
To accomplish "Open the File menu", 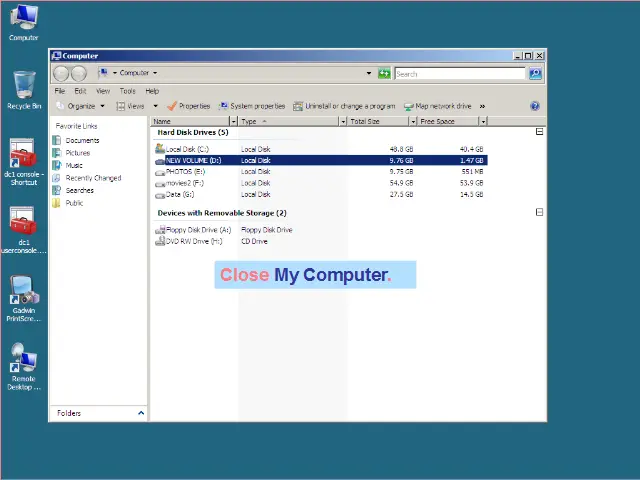I will click(60, 91).
